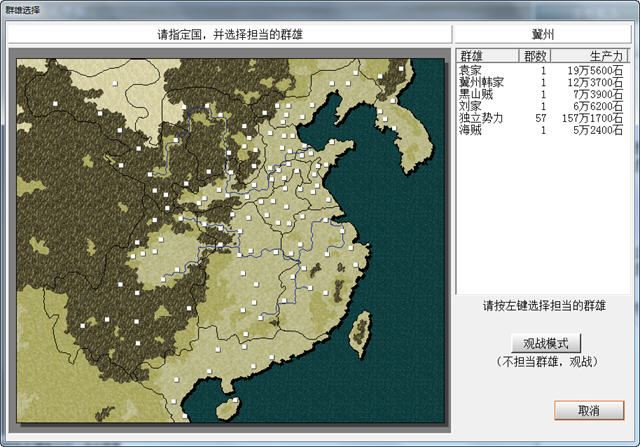Select the 冀州韩家 faction row
640x447 pixels.
[x=541, y=82]
